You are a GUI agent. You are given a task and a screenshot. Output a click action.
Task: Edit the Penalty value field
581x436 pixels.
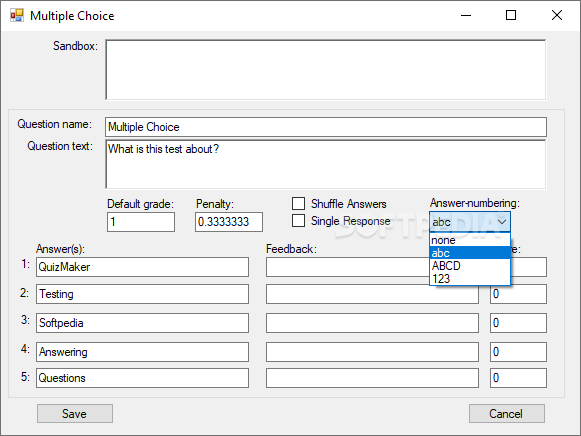[229, 222]
